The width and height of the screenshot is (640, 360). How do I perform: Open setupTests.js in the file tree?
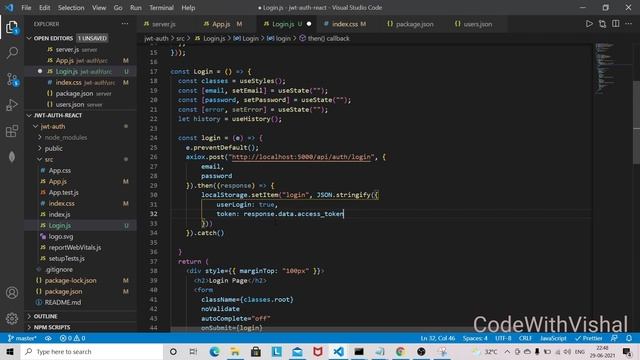67,259
